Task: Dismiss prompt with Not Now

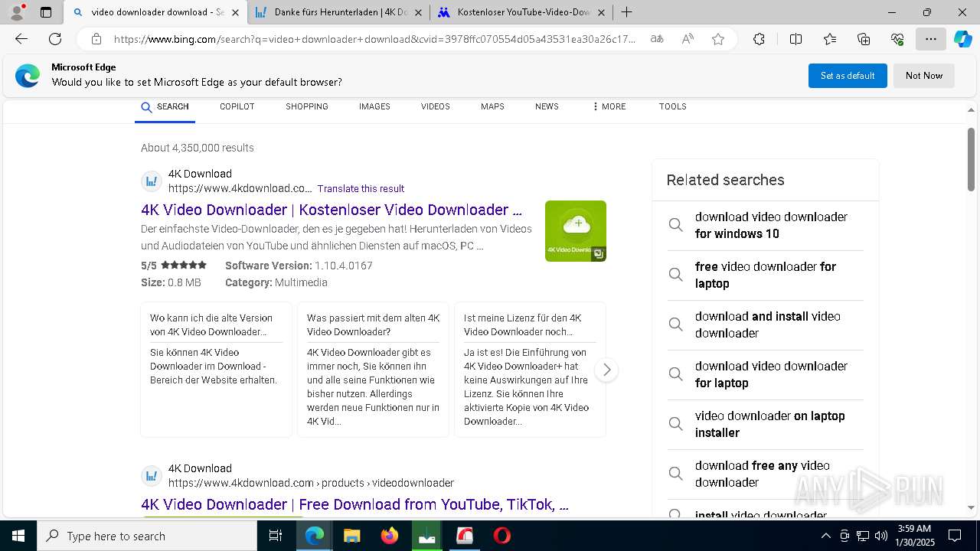Action: click(x=924, y=76)
